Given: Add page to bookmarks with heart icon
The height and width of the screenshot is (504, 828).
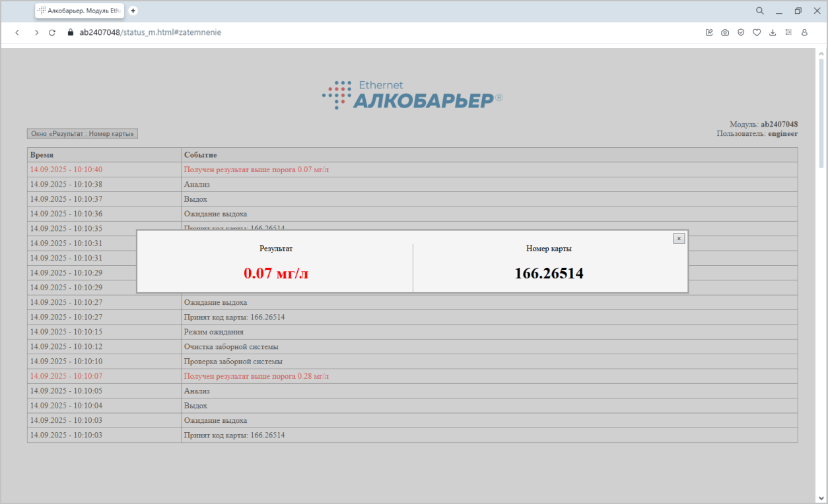Looking at the screenshot, I should click(x=757, y=32).
